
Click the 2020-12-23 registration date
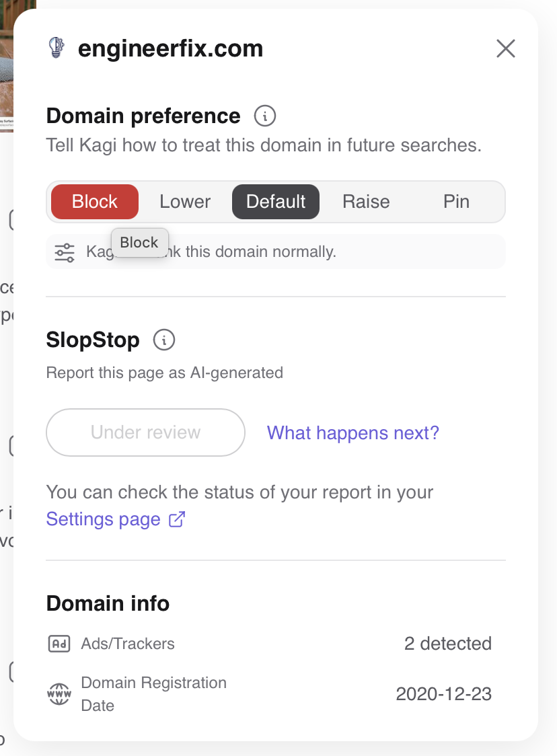444,694
